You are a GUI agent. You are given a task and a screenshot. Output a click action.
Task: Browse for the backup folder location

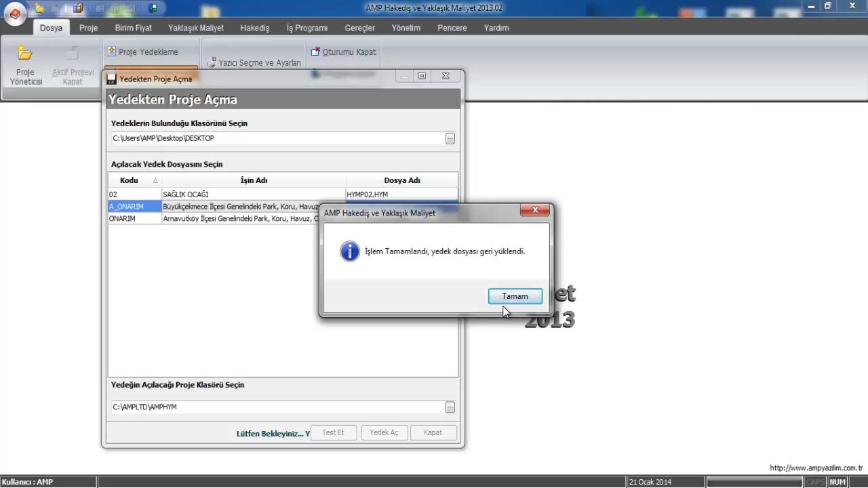pos(450,138)
